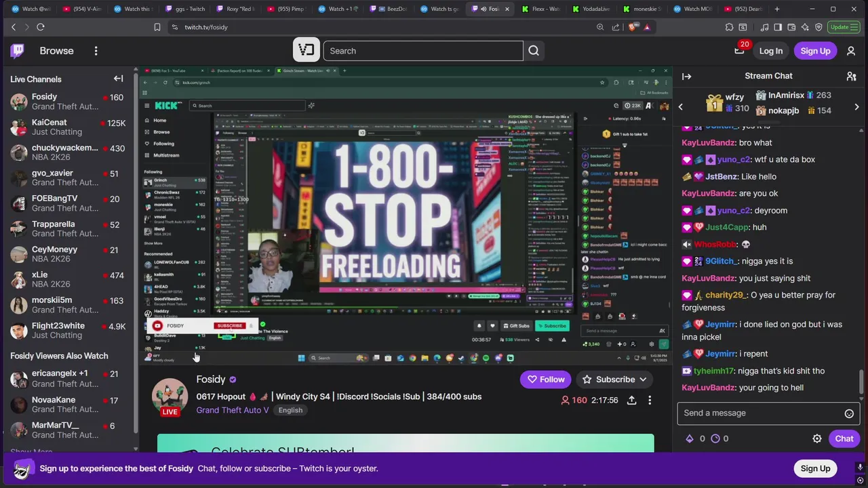
Task: Send message with Chat button
Action: (x=844, y=439)
